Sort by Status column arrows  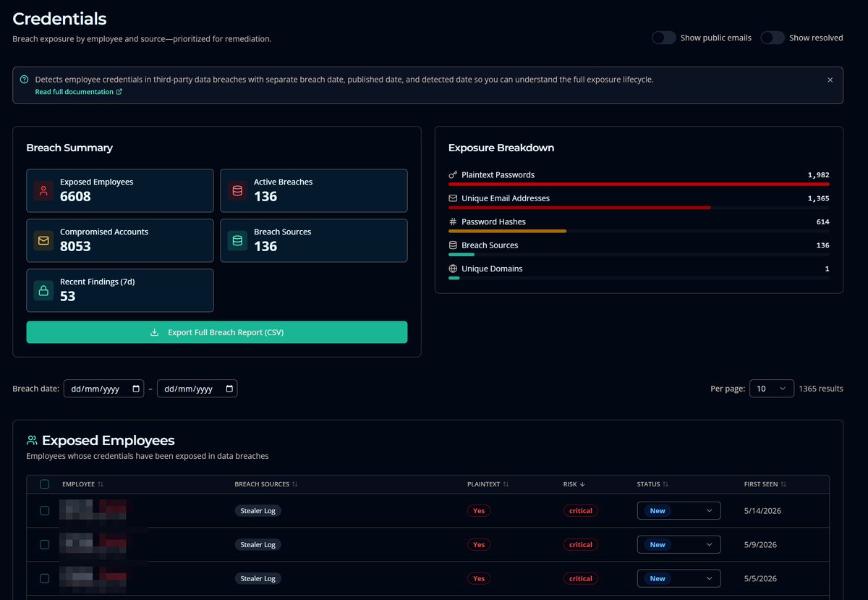(665, 484)
